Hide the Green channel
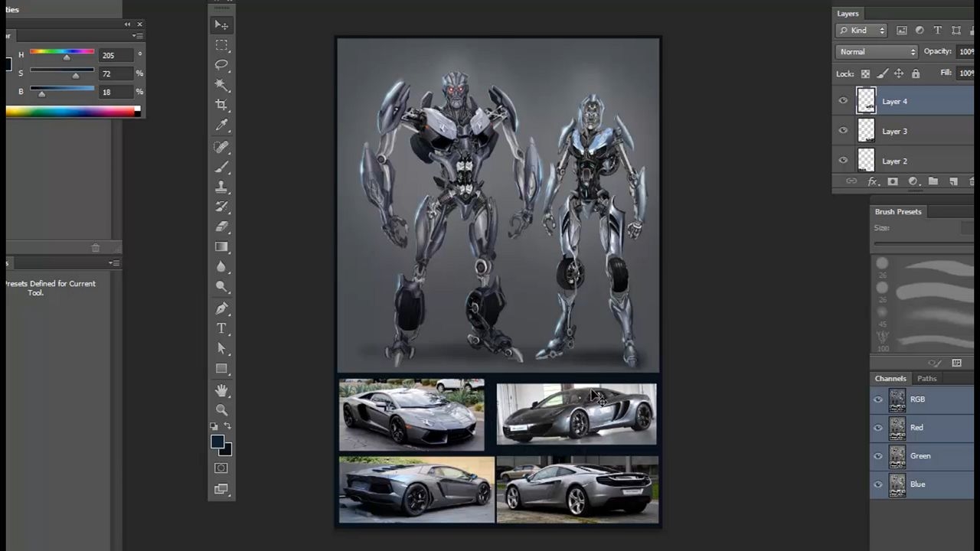Viewport: 980px width, 551px height. point(878,456)
